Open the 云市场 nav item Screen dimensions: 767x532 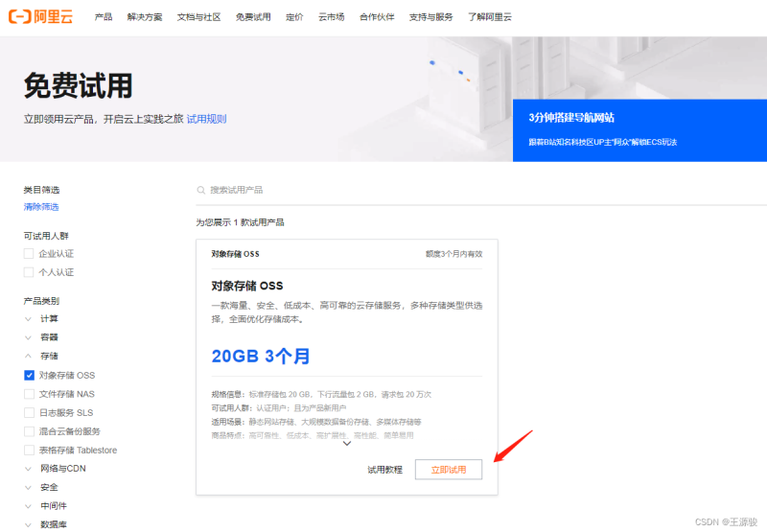(x=332, y=17)
